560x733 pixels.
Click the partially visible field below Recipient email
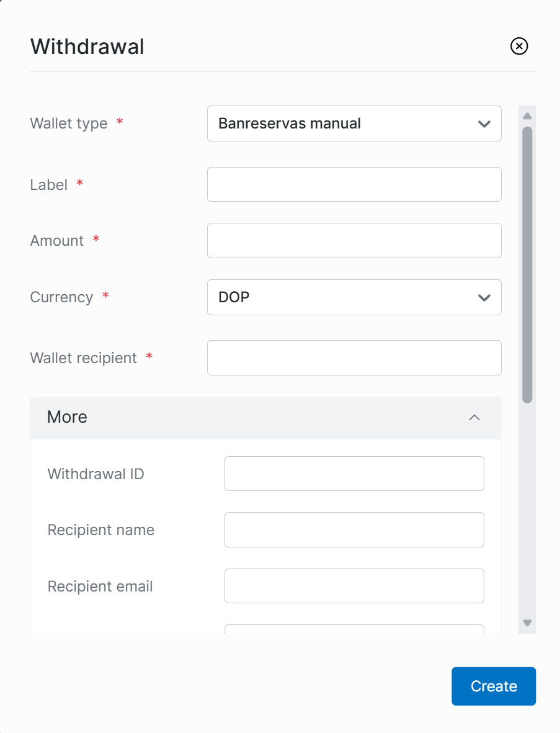click(354, 629)
